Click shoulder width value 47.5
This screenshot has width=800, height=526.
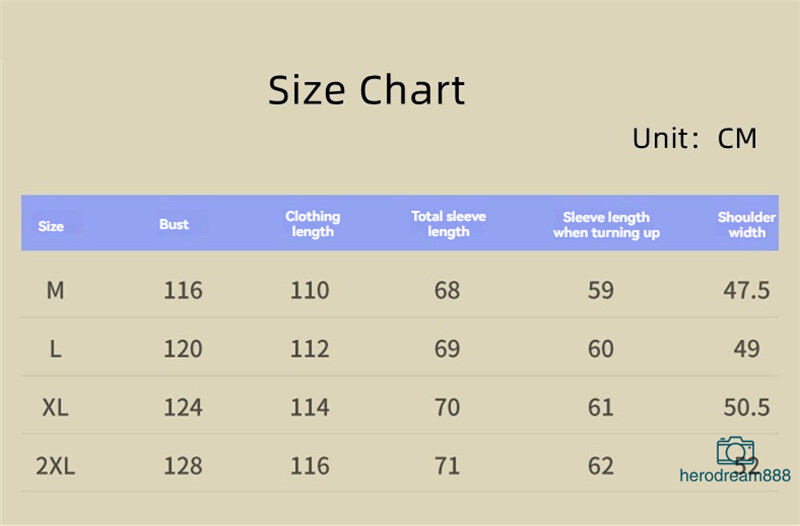point(746,290)
